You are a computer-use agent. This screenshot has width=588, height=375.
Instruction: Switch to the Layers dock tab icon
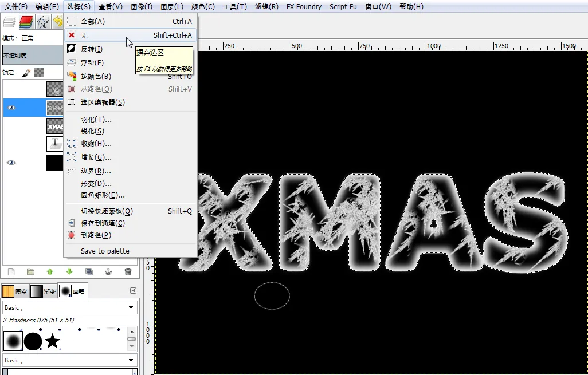(x=9, y=22)
